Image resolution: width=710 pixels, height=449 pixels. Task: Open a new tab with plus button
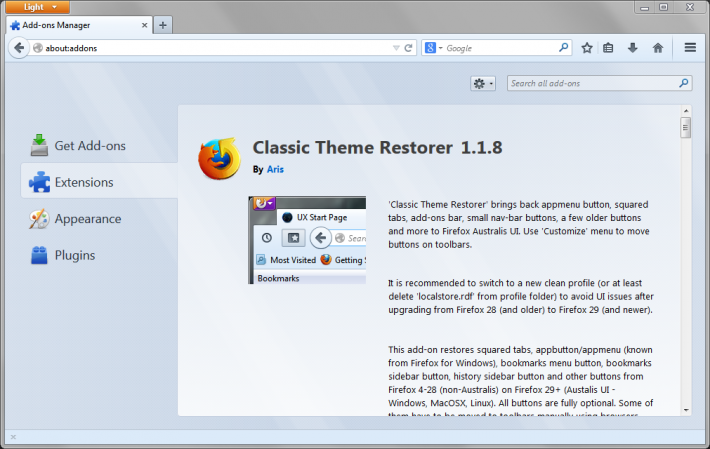point(163,25)
